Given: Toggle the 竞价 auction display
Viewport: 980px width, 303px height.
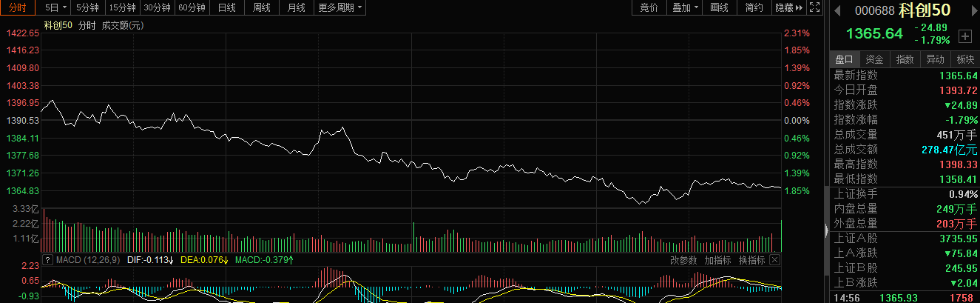Looking at the screenshot, I should 649,7.
